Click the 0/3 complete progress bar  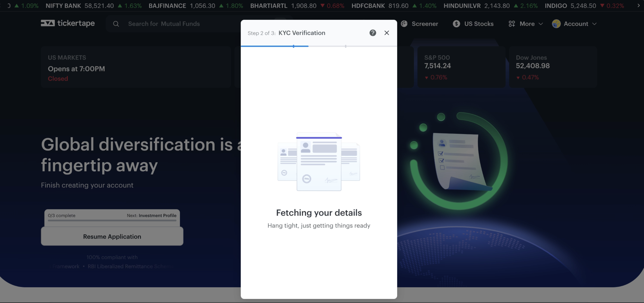(112, 221)
